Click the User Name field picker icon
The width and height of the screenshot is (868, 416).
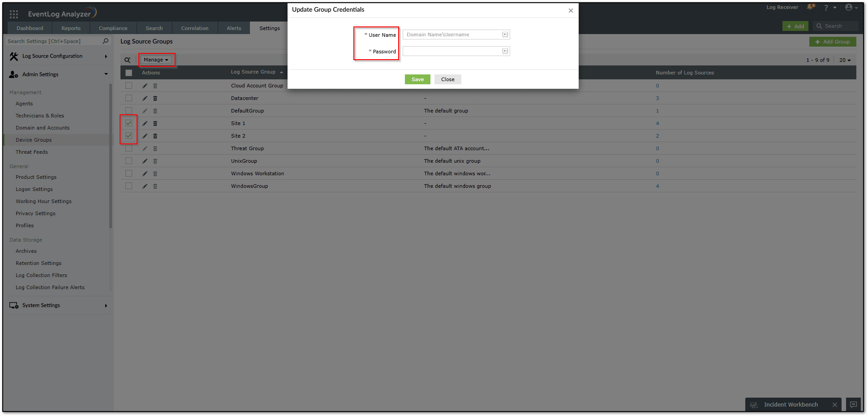505,35
